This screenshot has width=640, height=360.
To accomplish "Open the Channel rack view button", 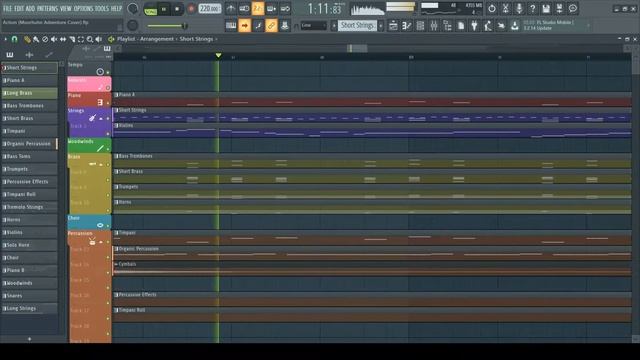I will coord(420,26).
